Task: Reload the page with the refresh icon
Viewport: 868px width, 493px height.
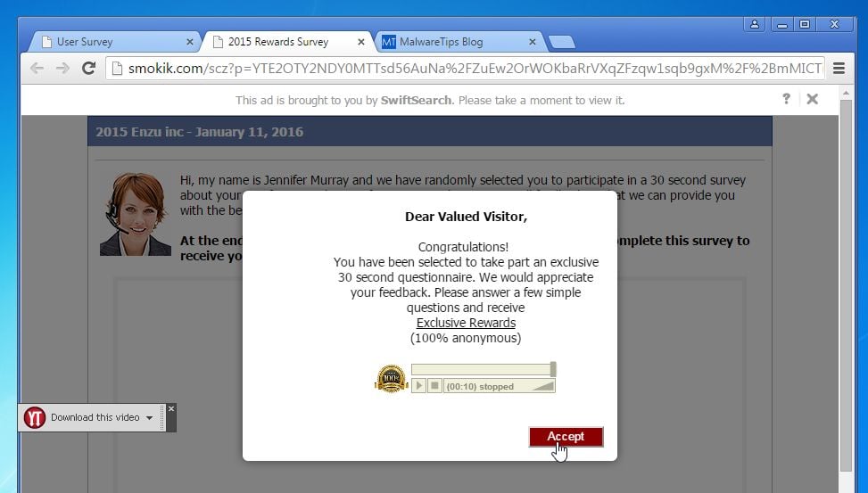Action: 88,68
